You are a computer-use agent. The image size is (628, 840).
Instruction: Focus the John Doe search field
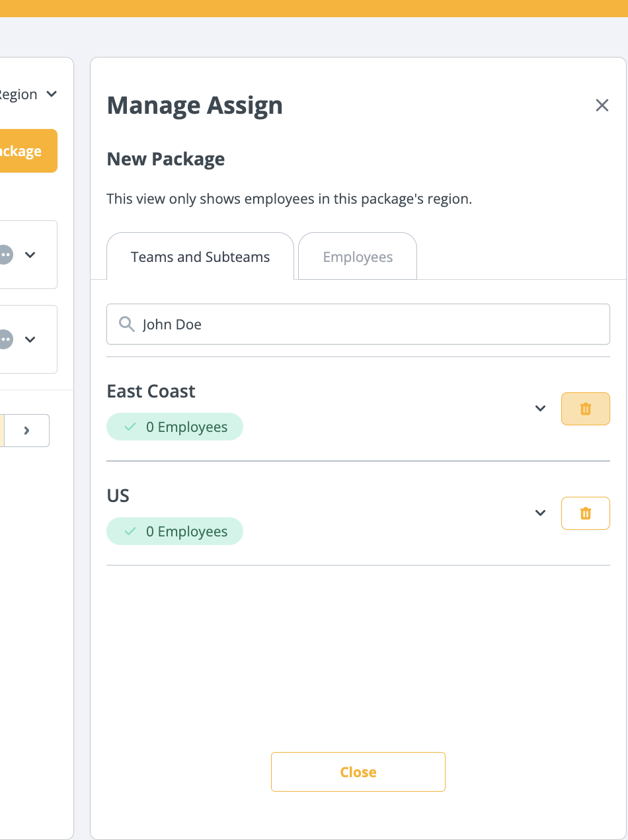tap(370, 324)
